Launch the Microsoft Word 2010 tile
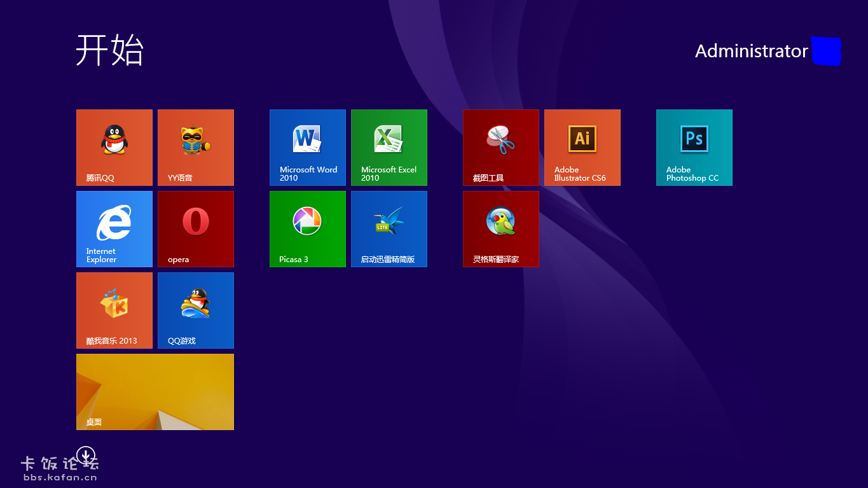Screen dimensions: 868x488 (308, 148)
